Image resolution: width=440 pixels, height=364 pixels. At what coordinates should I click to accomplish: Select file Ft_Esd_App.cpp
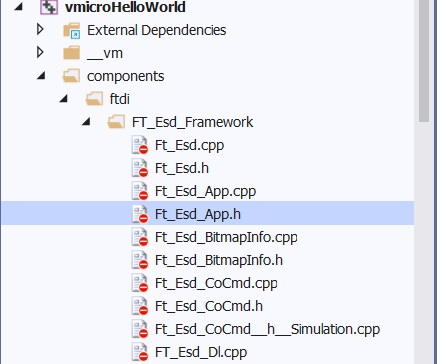coord(205,191)
